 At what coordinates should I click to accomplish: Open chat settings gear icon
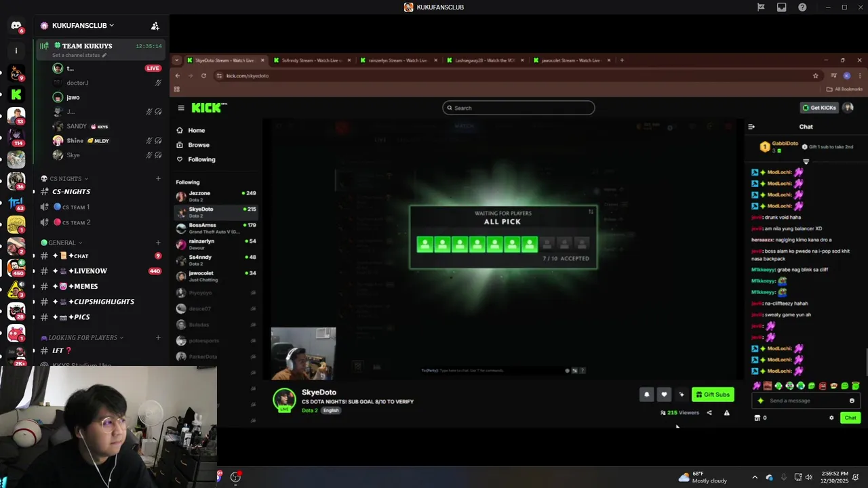(831, 418)
